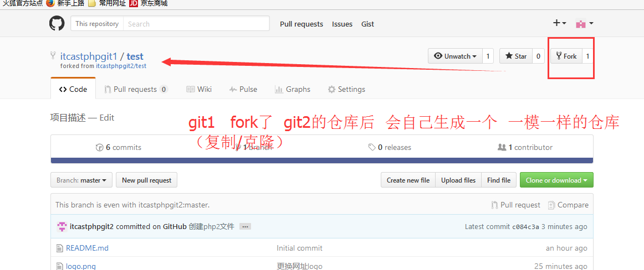Viewport: 644px width, 270px height.
Task: Fork the repository with the Fork button
Action: 566,56
